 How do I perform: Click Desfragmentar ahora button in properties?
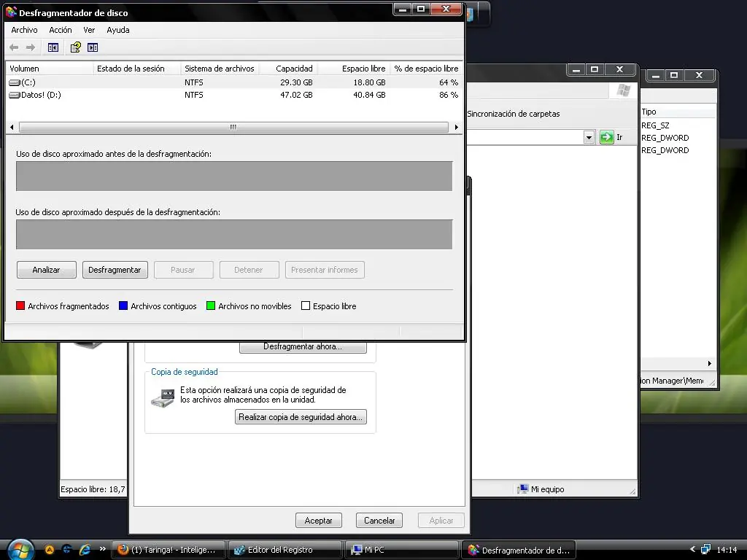click(303, 346)
